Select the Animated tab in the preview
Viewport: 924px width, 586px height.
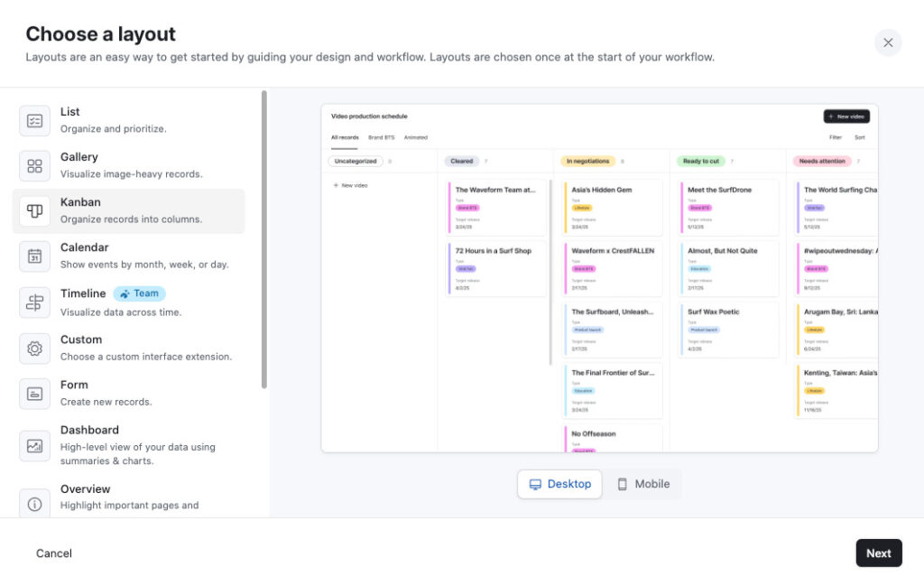[x=417, y=137]
